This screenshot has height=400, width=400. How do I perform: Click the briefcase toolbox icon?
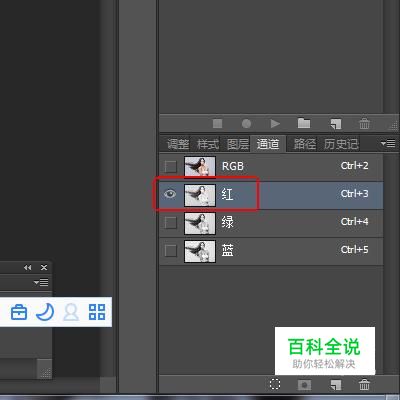[19, 312]
